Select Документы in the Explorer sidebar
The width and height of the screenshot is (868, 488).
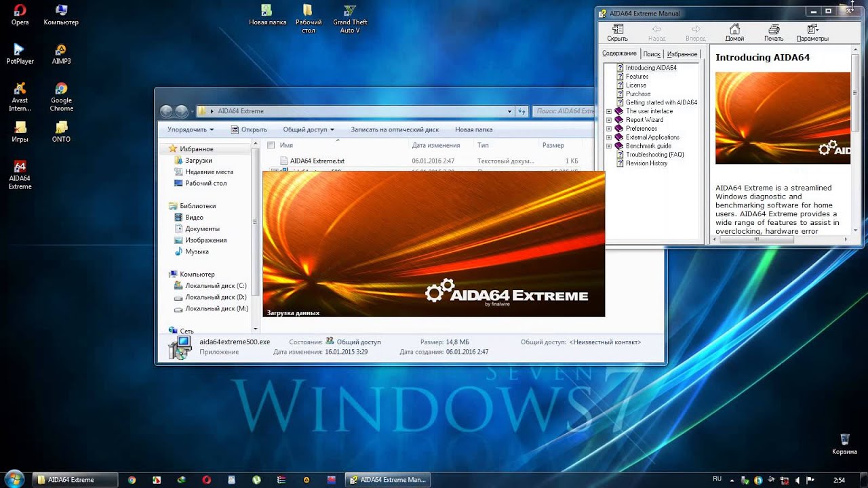tap(202, 229)
